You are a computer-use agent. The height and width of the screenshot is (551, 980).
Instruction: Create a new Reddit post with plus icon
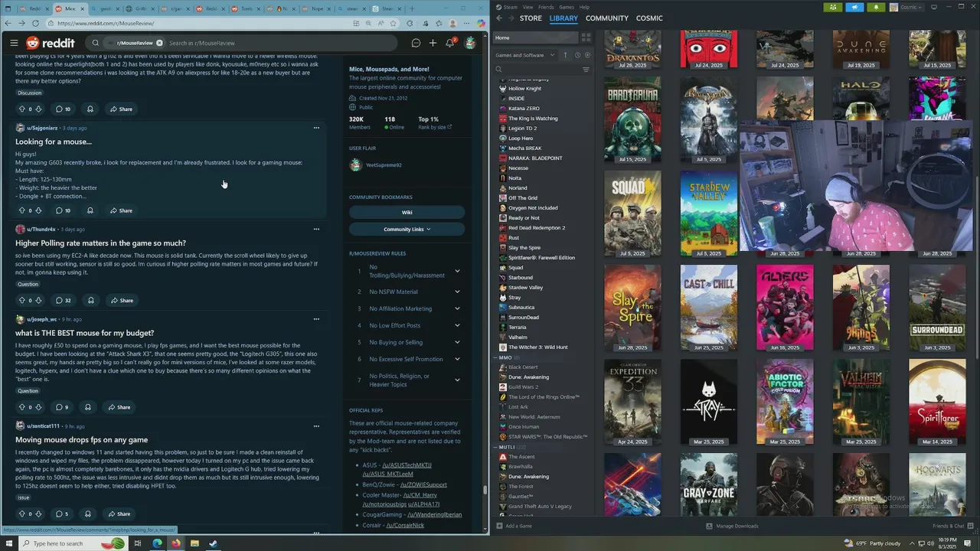[x=433, y=43]
